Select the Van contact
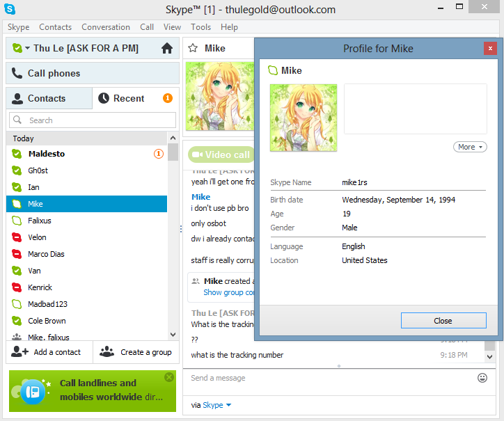 point(87,271)
